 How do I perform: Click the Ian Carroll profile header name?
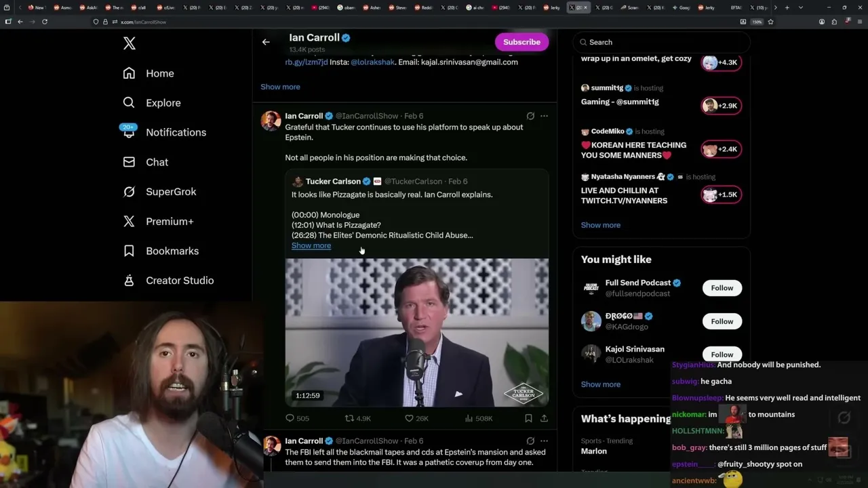tap(314, 38)
